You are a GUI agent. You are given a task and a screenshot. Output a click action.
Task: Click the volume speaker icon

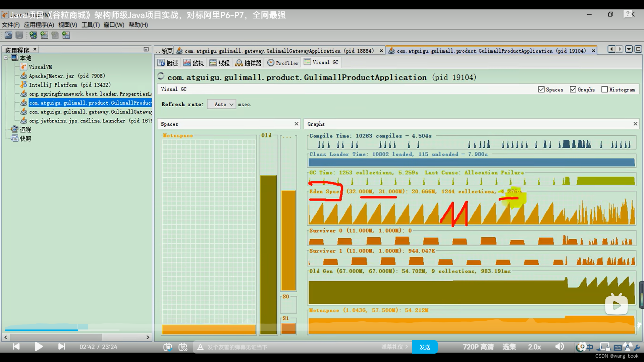559,347
